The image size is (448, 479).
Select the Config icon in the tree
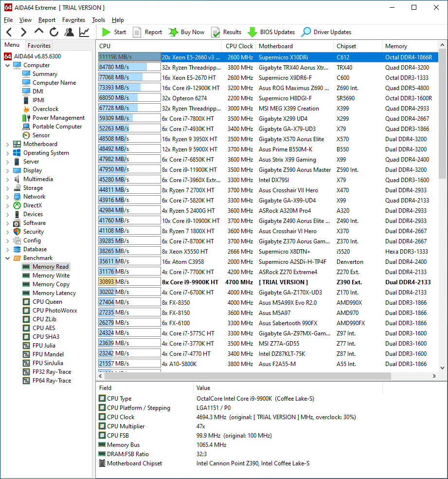point(17,240)
